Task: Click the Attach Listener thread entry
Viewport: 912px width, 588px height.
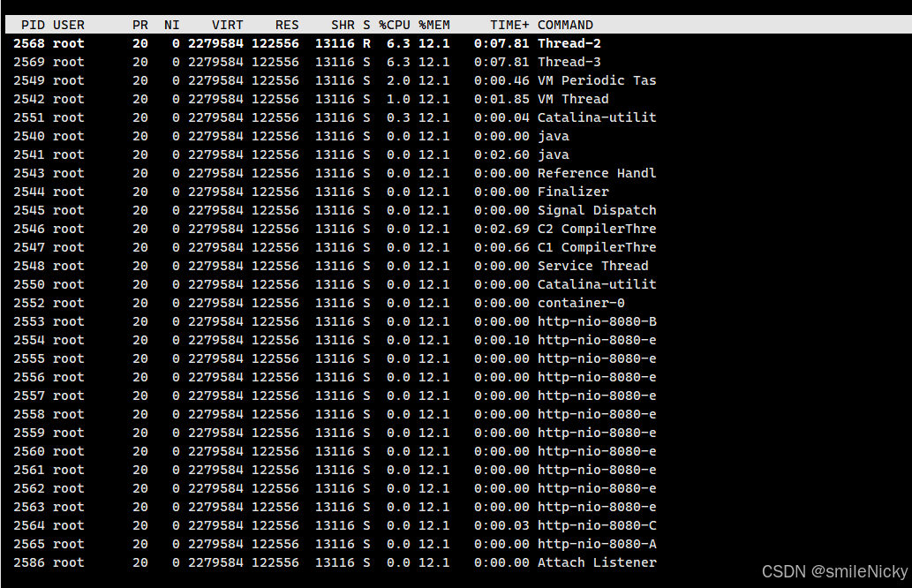Action: click(596, 562)
